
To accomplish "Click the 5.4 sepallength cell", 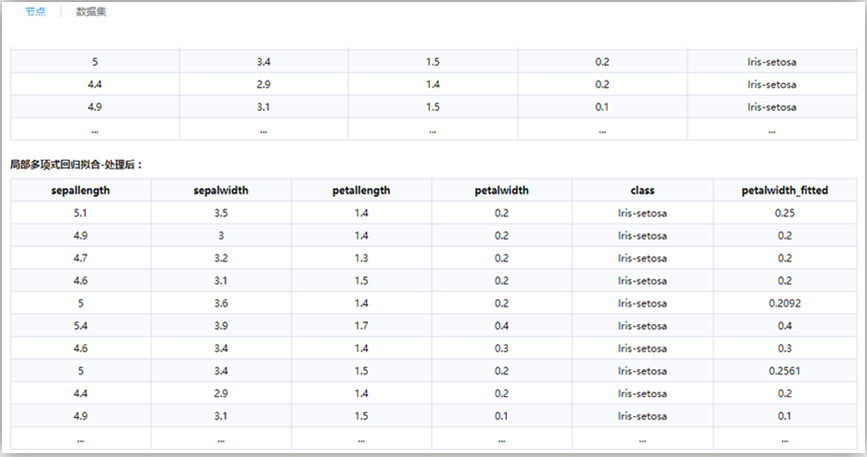I will [80, 326].
